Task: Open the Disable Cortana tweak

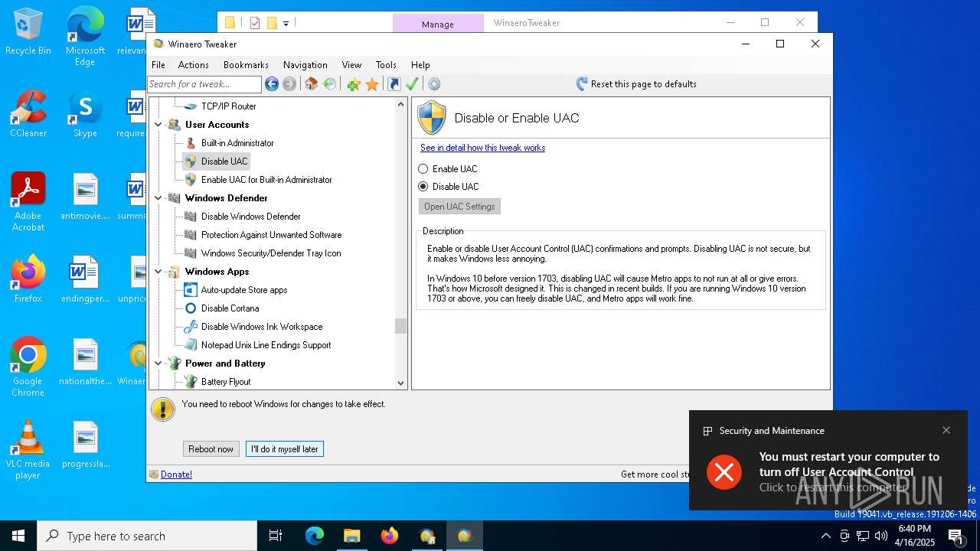Action: click(230, 308)
